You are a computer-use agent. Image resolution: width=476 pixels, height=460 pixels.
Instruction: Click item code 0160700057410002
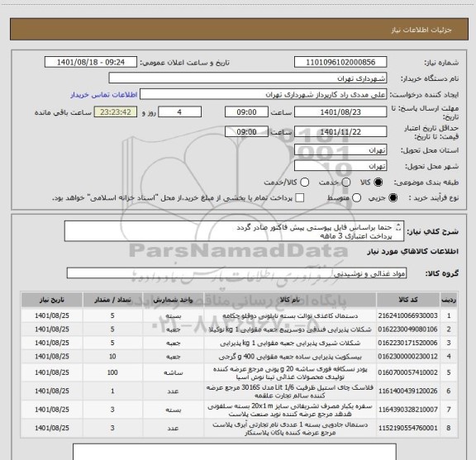click(x=407, y=372)
